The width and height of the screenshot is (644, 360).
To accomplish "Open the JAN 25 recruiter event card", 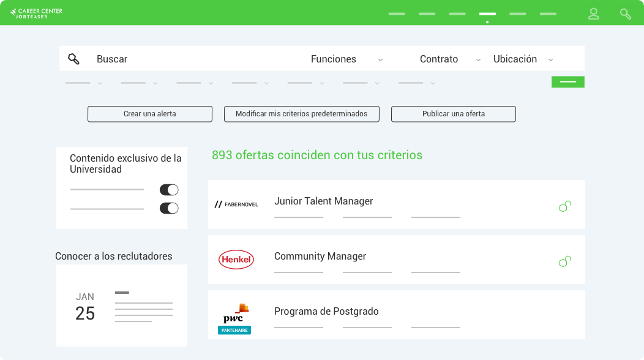I will (122, 306).
